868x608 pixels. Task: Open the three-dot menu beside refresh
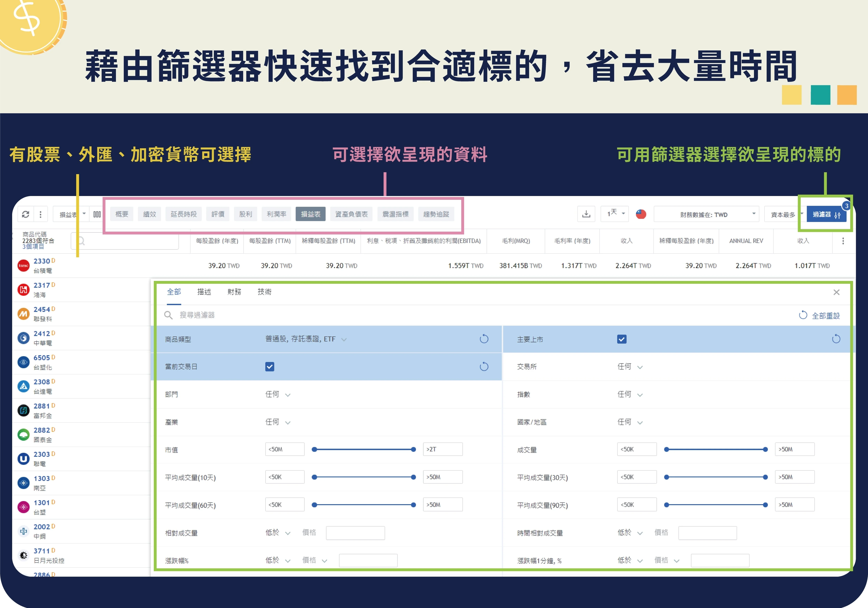(x=40, y=214)
